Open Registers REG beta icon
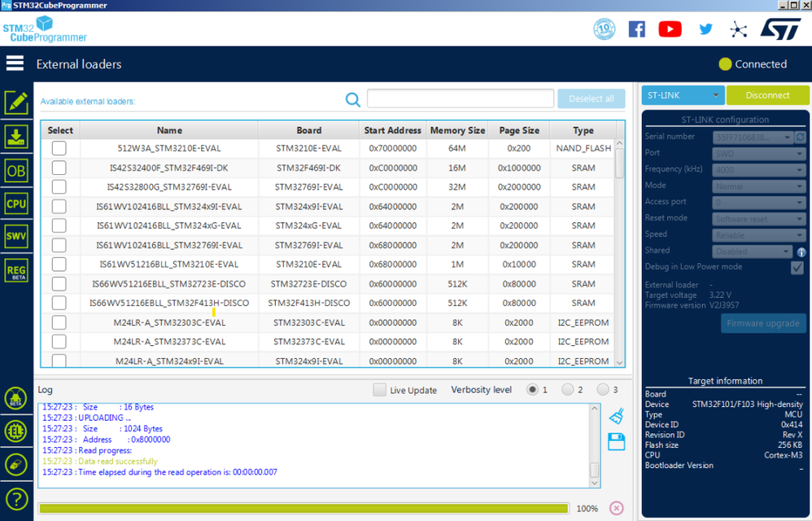Screen dimensions: 812x521 (16, 270)
